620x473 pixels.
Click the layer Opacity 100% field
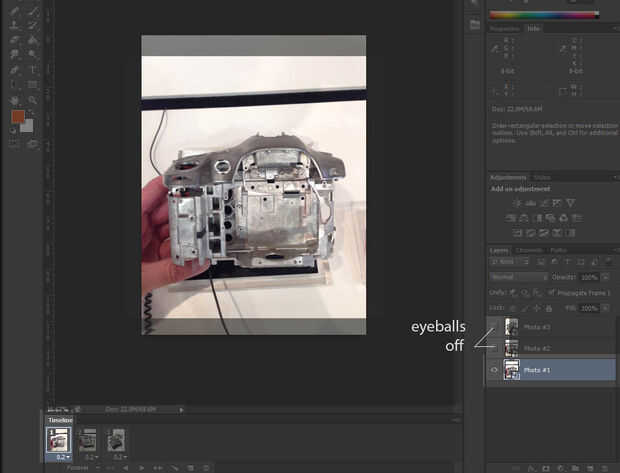click(x=590, y=277)
